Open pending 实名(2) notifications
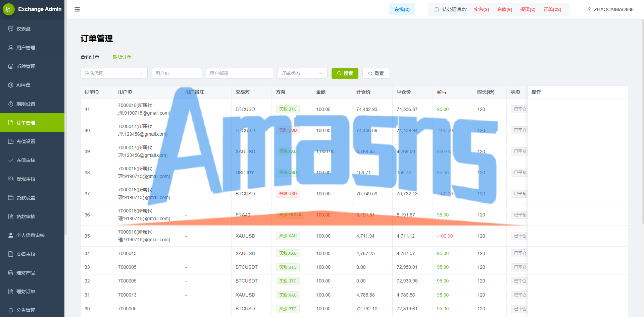 tap(481, 9)
